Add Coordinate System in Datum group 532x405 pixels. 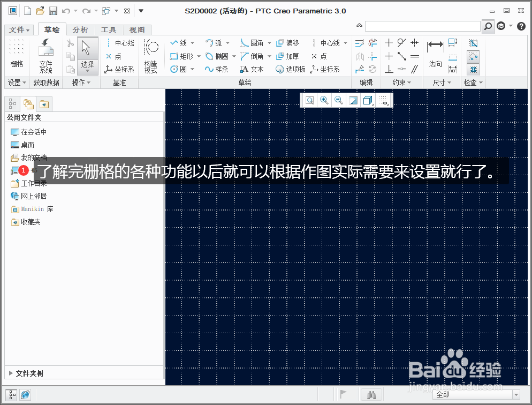(x=119, y=69)
